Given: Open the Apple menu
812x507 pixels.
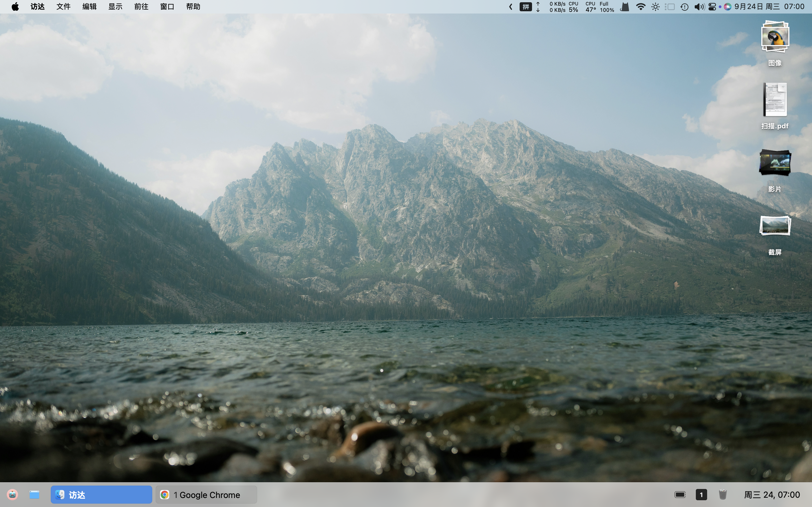Looking at the screenshot, I should pos(15,7).
